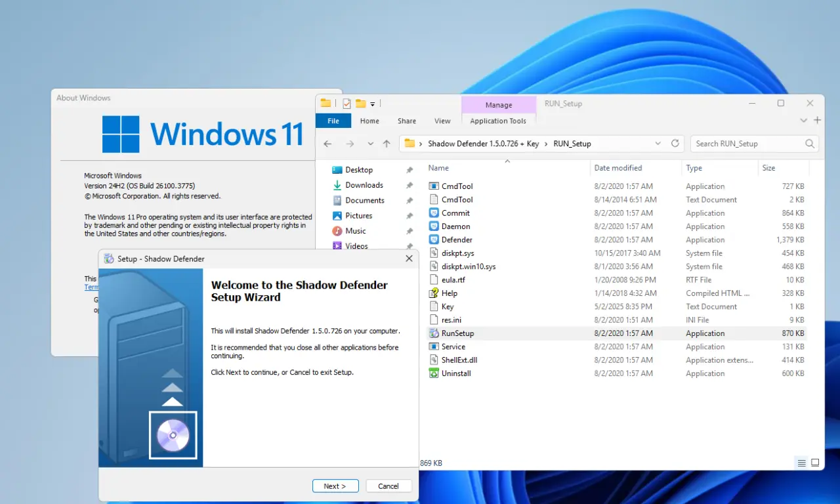The height and width of the screenshot is (504, 840).
Task: Open the Pictures quick access folder
Action: tap(359, 215)
